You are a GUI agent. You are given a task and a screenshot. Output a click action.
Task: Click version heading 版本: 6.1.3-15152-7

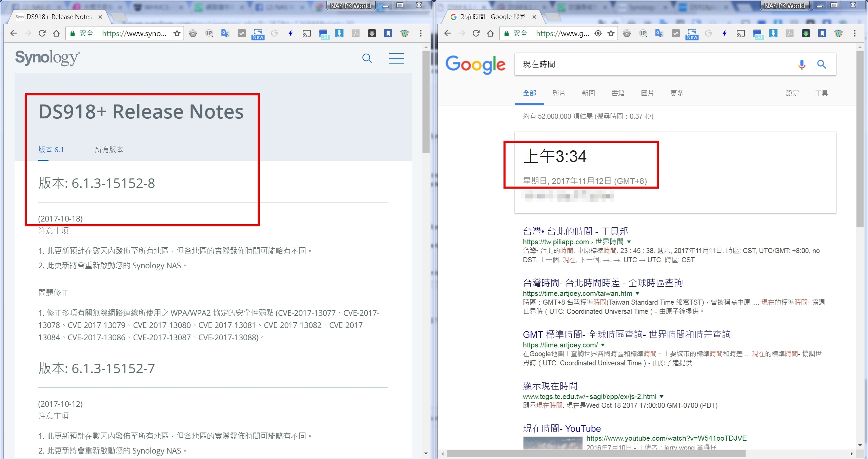coord(97,368)
